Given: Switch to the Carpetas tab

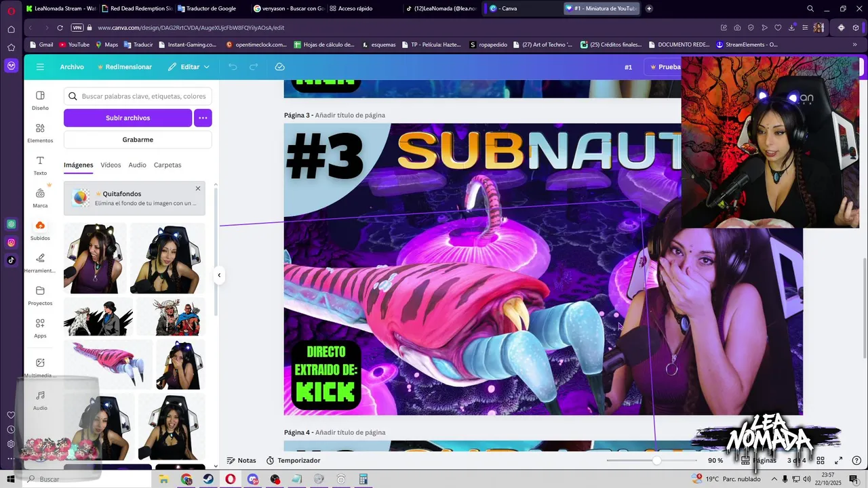Looking at the screenshot, I should 167,165.
